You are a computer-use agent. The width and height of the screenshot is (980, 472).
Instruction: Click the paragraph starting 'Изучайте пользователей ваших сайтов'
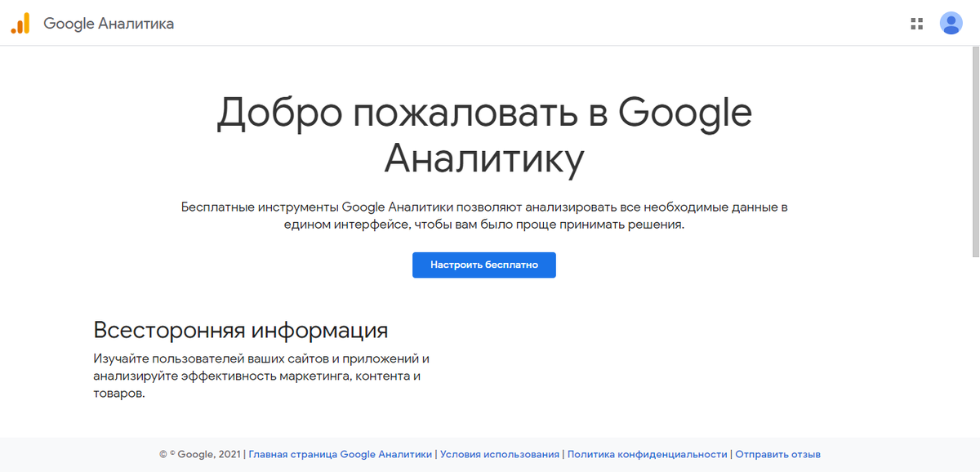point(261,376)
